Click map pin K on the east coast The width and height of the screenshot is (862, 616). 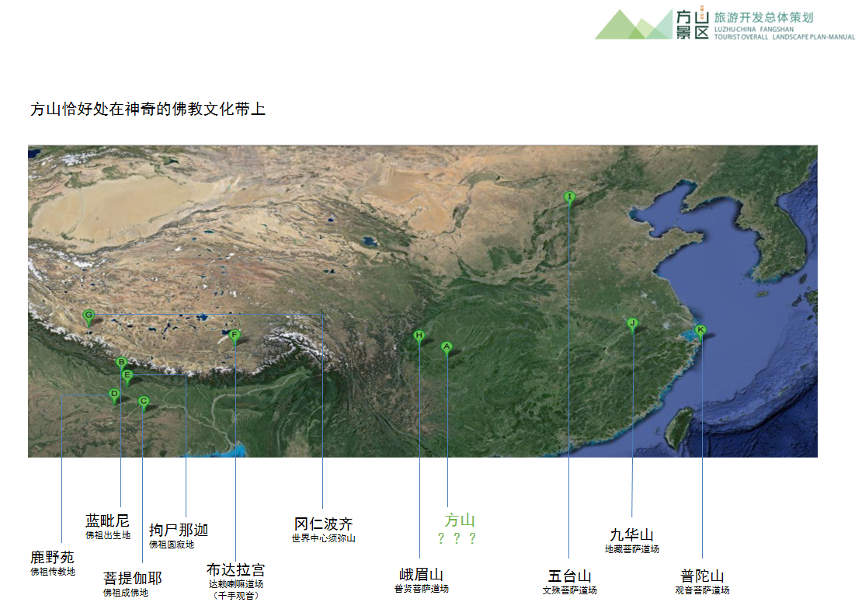(x=700, y=330)
